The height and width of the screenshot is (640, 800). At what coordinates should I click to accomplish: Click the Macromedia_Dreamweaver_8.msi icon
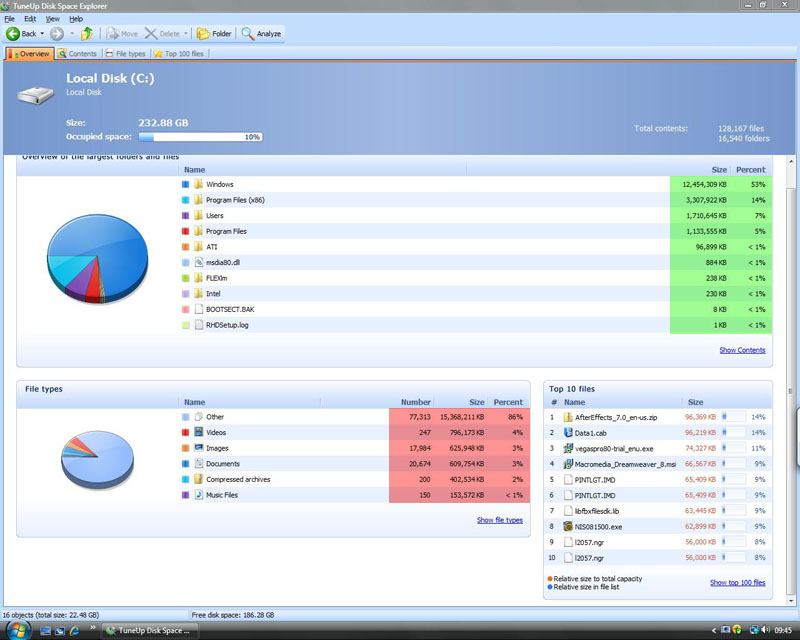[x=567, y=464]
